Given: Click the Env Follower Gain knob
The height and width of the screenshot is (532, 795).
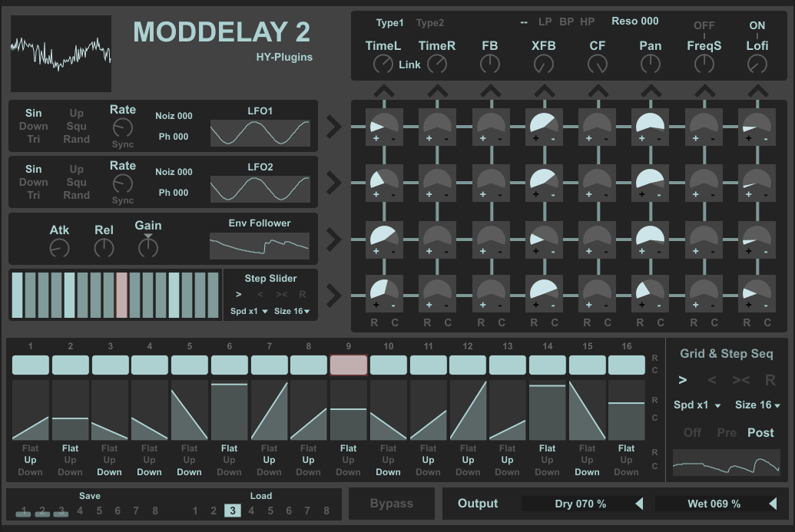Looking at the screenshot, I should tap(148, 246).
